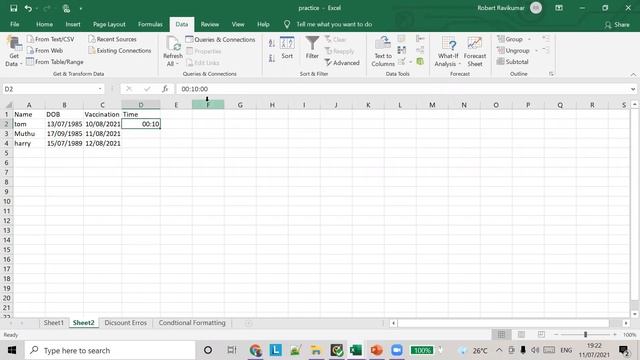Open Recent Sources
The width and height of the screenshot is (640, 360).
[112, 39]
